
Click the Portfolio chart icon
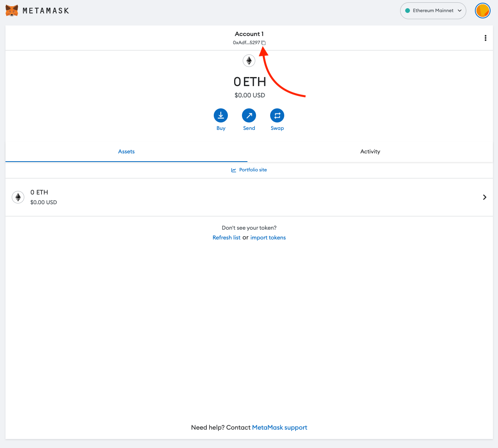(234, 170)
